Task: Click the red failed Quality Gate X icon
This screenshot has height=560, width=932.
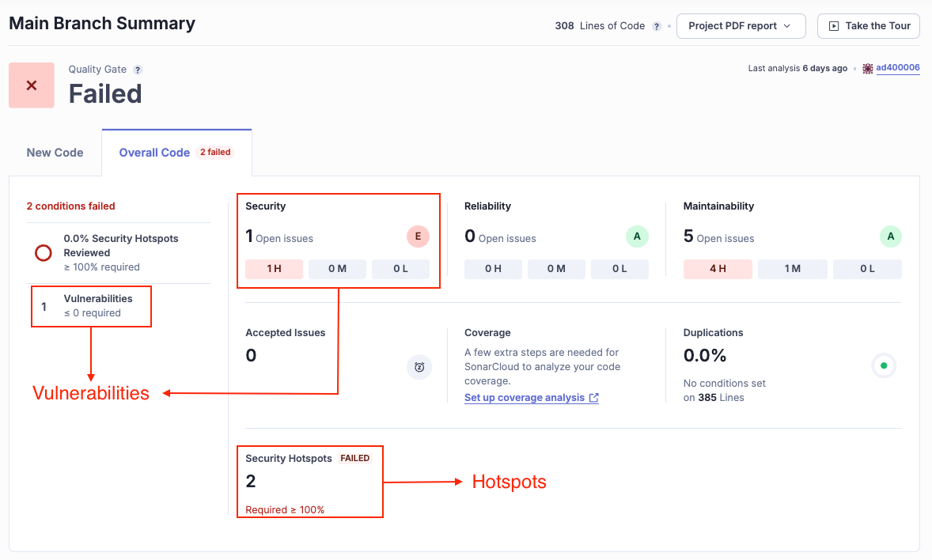Action: point(32,85)
